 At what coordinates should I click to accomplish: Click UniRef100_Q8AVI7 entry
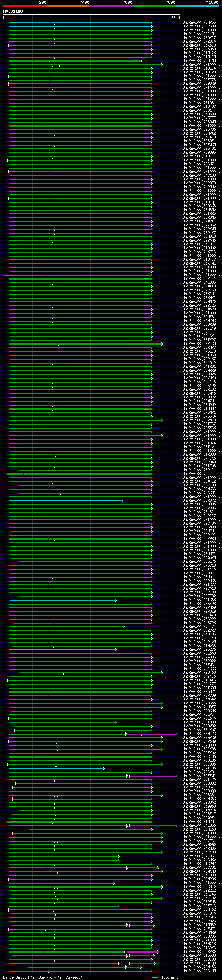point(199,38)
